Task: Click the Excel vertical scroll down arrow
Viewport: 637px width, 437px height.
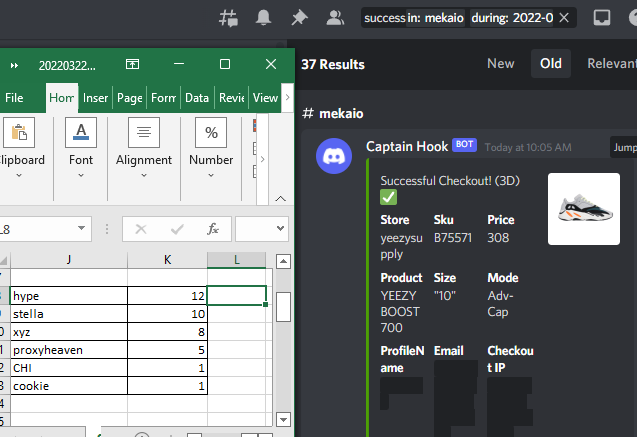Action: tap(283, 419)
